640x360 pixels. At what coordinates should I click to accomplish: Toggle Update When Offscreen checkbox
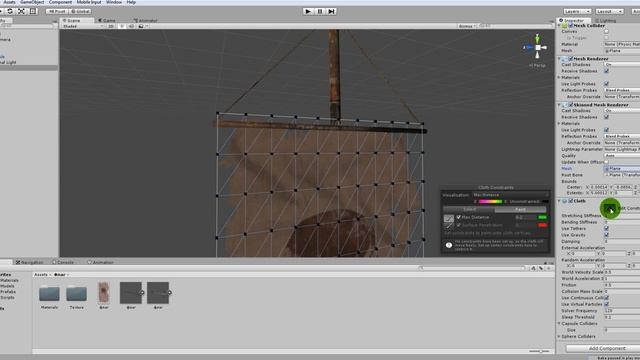[x=607, y=162]
